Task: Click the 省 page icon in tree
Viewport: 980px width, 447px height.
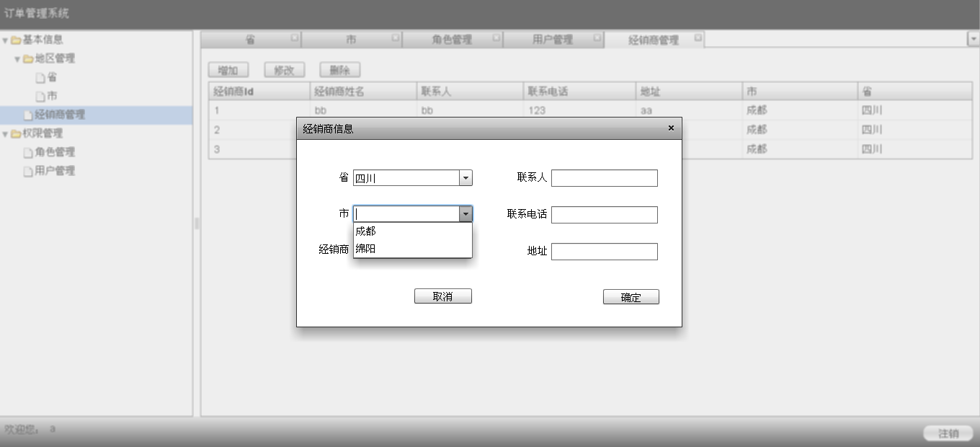Action: [x=41, y=78]
